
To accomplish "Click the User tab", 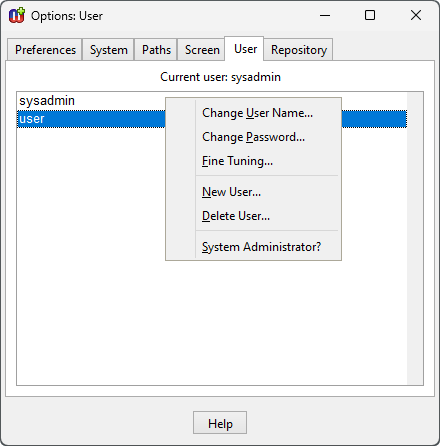I will click(x=245, y=49).
